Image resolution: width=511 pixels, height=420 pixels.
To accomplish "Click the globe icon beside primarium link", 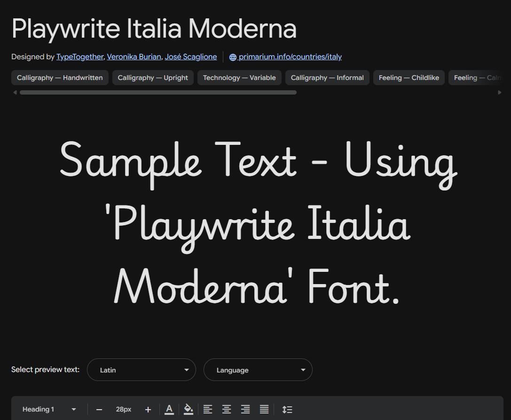I will [233, 57].
